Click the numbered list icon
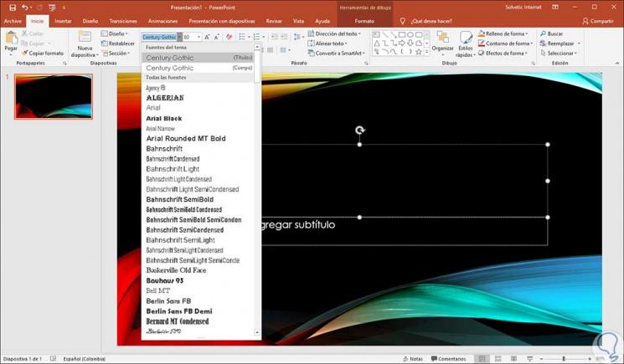Viewport: 624px width, 364px height. coord(256,37)
